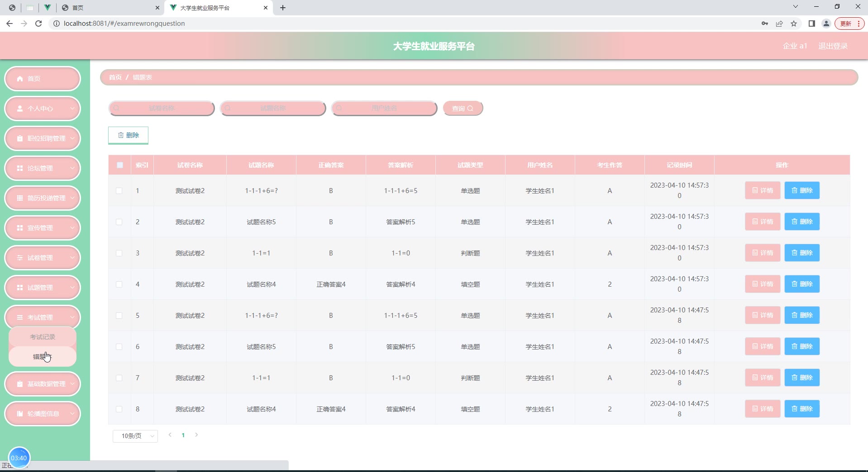868x472 pixels.
Task: Check the checkbox for row 5
Action: point(119,316)
